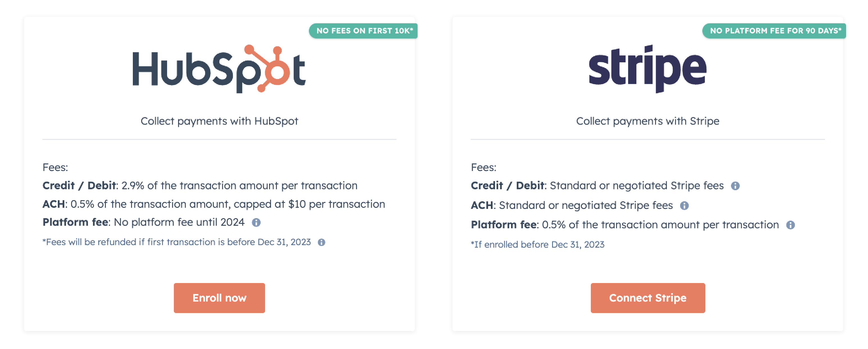Screen dimensions: 868x349
Task: Click the "No fees on first 10K" badge
Action: 364,31
